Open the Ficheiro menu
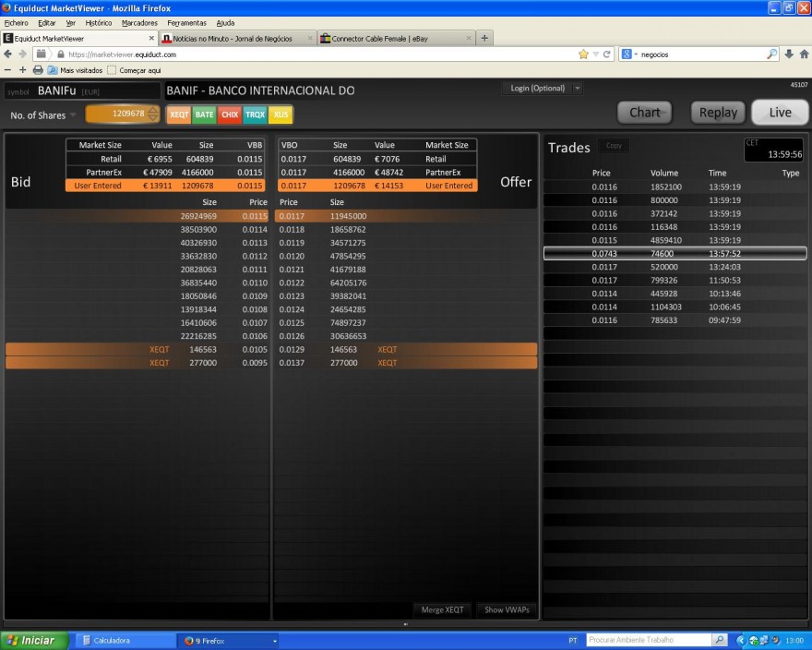This screenshot has height=650, width=812. 16,23
